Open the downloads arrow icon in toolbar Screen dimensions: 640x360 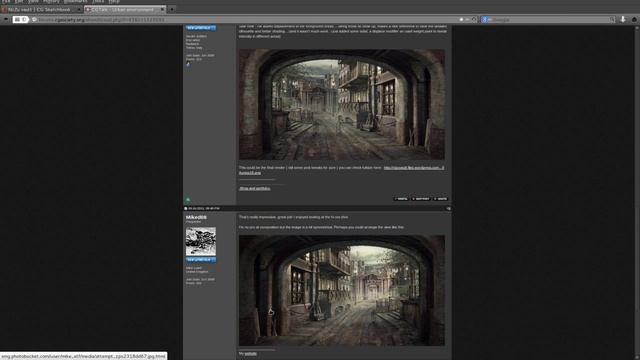(623, 19)
